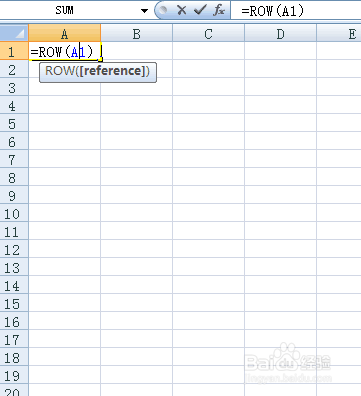Click cell D10
361x396 pixels.
tap(280, 213)
